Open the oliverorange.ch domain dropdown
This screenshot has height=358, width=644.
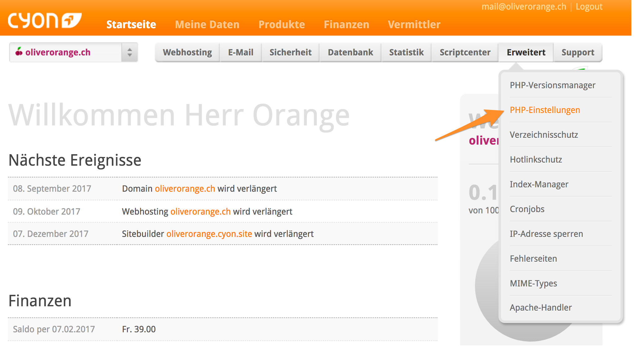coord(73,52)
